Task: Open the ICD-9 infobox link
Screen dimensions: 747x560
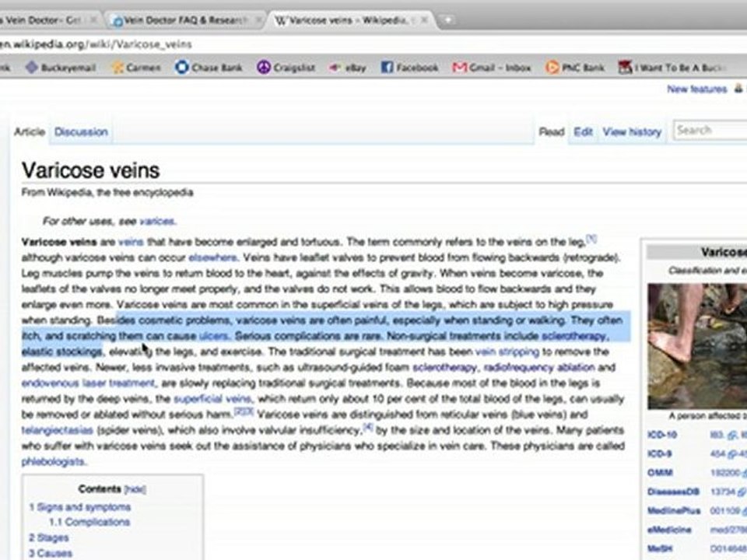Action: click(659, 453)
